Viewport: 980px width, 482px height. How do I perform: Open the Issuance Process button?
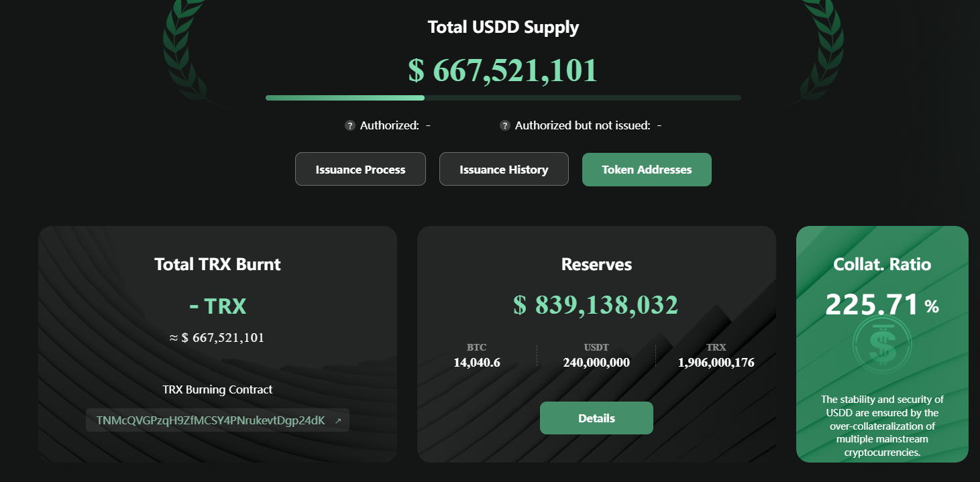[360, 170]
